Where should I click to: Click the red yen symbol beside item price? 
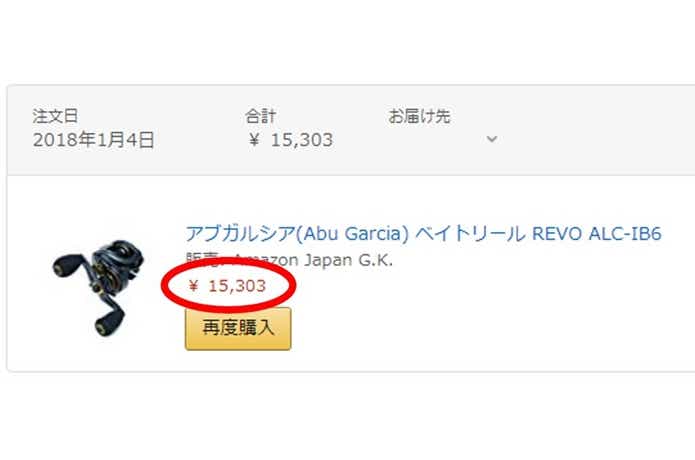[x=193, y=286]
